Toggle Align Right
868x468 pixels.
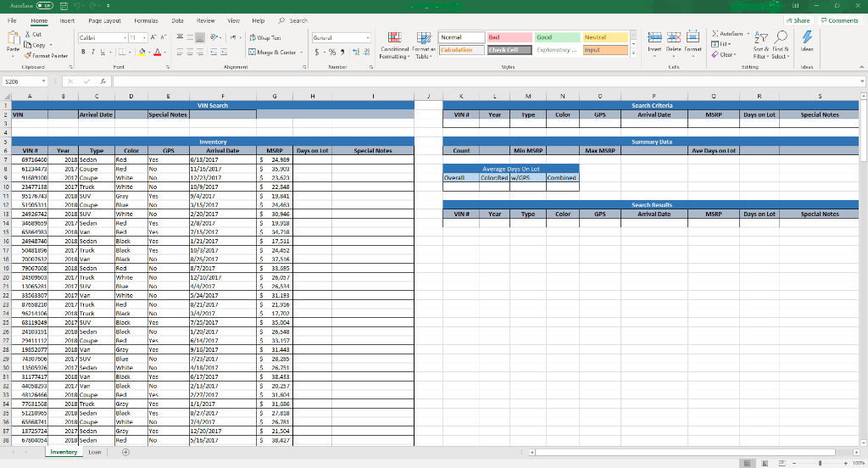pyautogui.click(x=200, y=52)
